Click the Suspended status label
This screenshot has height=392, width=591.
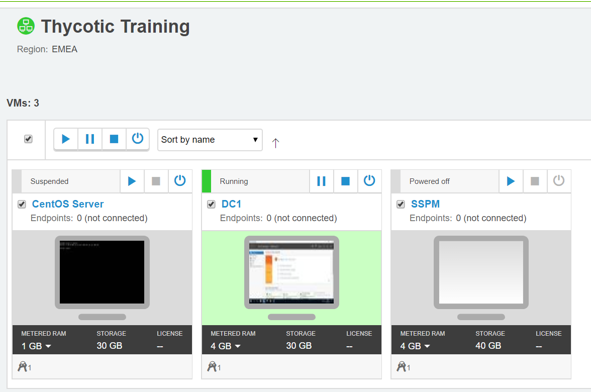(49, 181)
